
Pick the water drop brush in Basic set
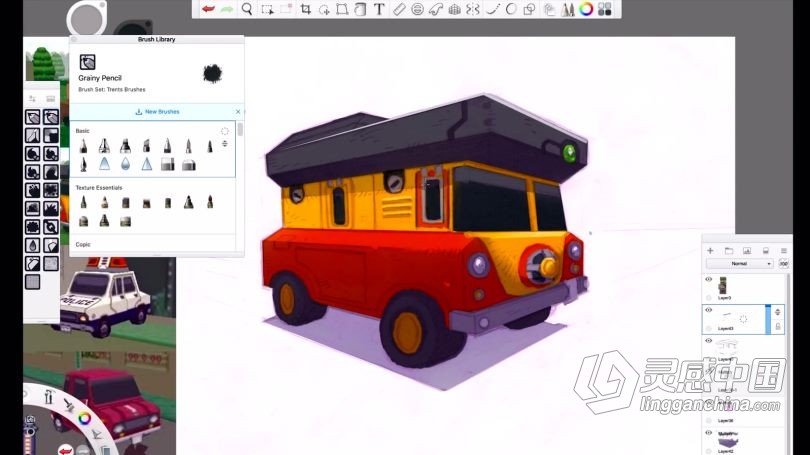[125, 164]
